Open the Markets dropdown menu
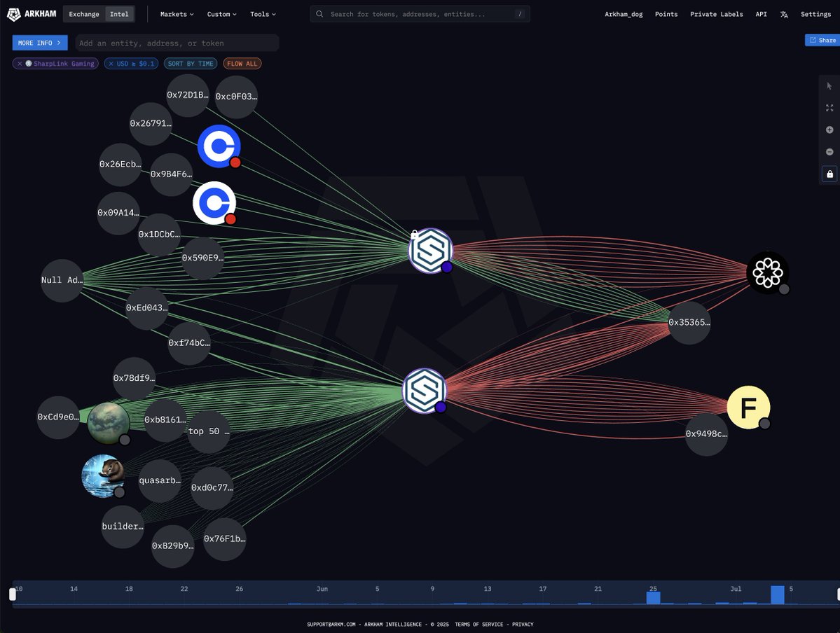Image resolution: width=840 pixels, height=633 pixels. [177, 14]
